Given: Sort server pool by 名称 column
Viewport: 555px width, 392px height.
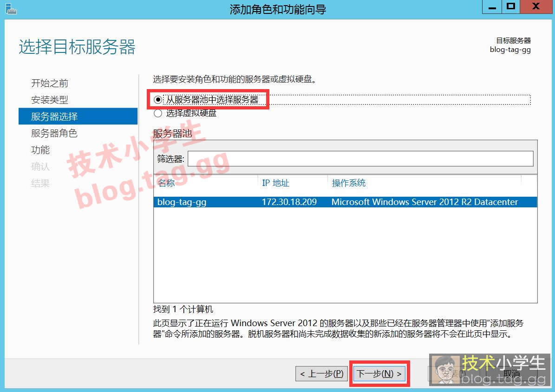Looking at the screenshot, I should (x=166, y=183).
